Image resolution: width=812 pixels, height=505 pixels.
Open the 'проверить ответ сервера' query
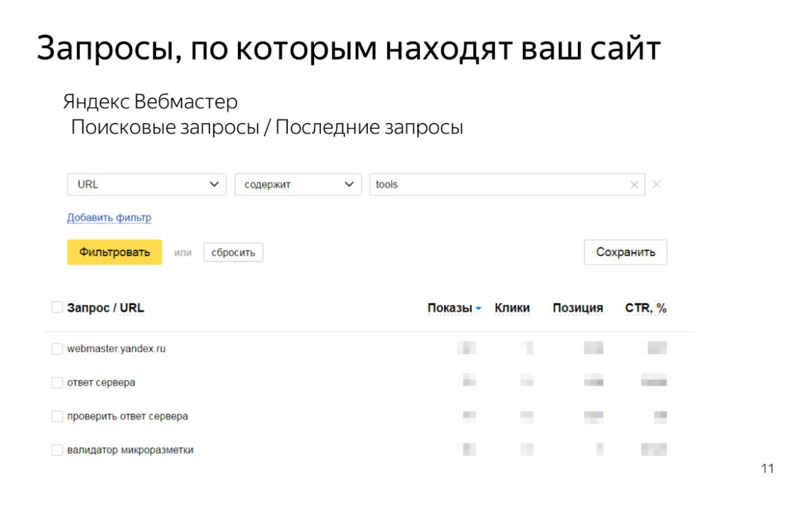128,416
